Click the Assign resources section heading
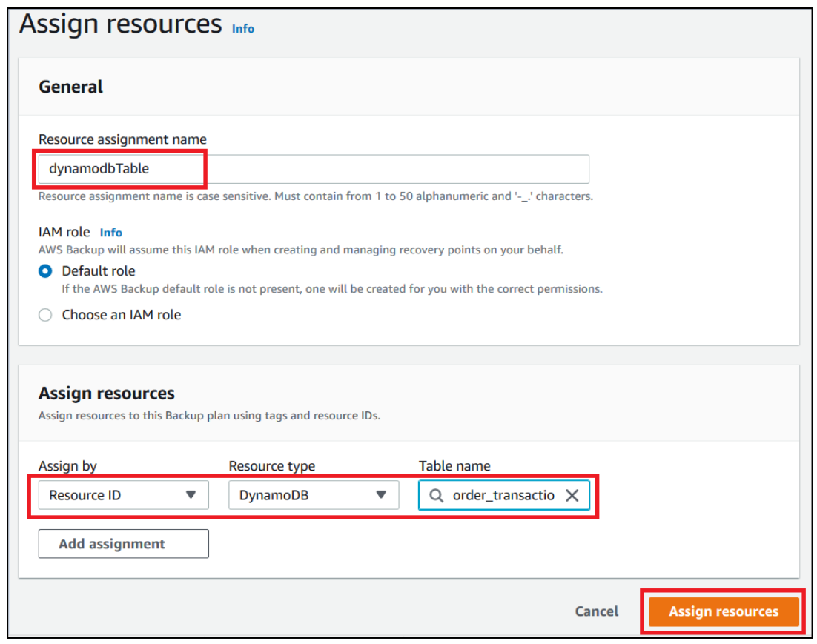This screenshot has width=817, height=644. click(x=106, y=393)
